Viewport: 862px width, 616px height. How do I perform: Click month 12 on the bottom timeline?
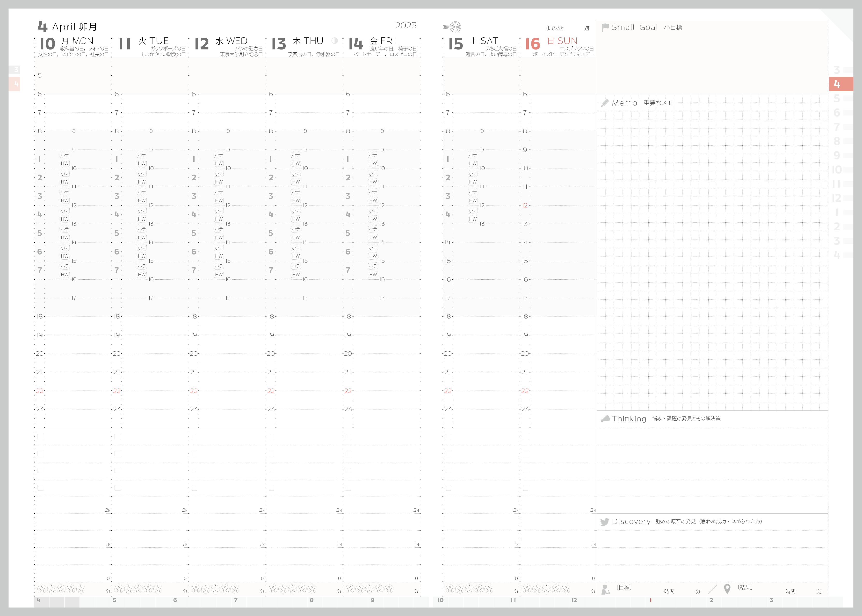[x=574, y=600]
